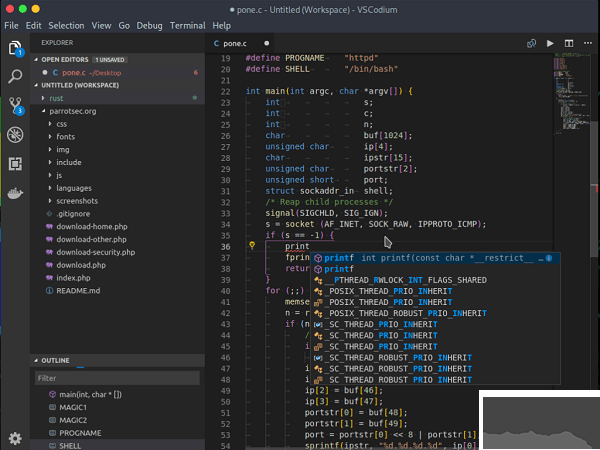Pick _POSIX_THREAD_ROBUST_PRIO_INHERIT suggestion
600x450 pixels.
pos(435,313)
